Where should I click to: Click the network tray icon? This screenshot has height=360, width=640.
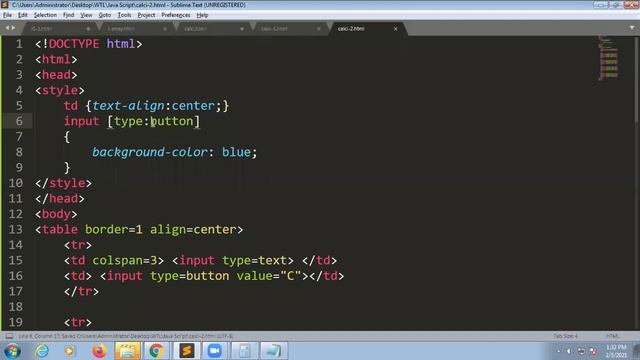[x=581, y=351]
